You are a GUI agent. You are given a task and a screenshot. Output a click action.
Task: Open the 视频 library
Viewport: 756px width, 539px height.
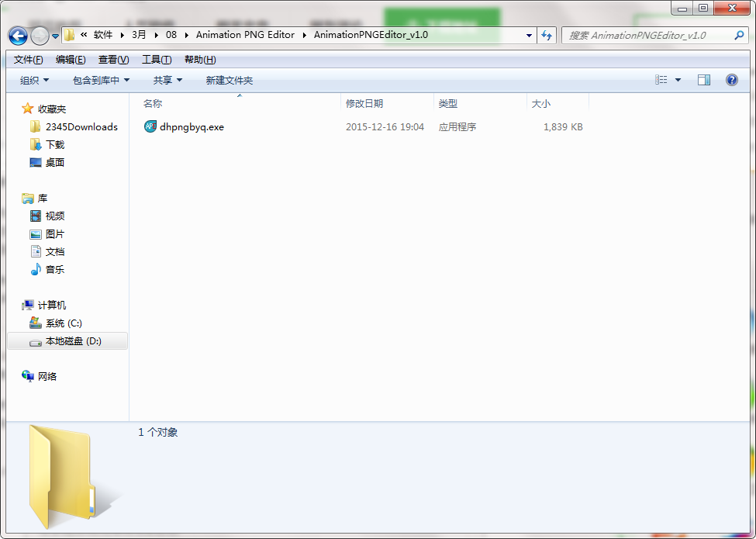(x=55, y=216)
